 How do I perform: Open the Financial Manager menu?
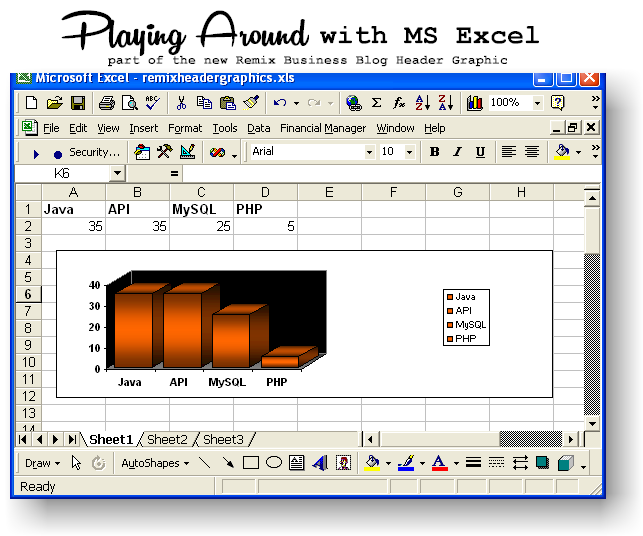click(x=323, y=128)
